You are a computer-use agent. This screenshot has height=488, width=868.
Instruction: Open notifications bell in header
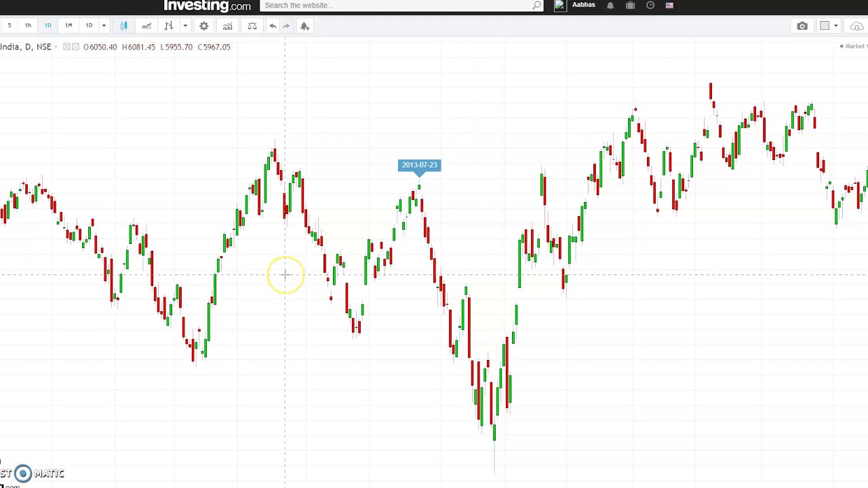610,5
